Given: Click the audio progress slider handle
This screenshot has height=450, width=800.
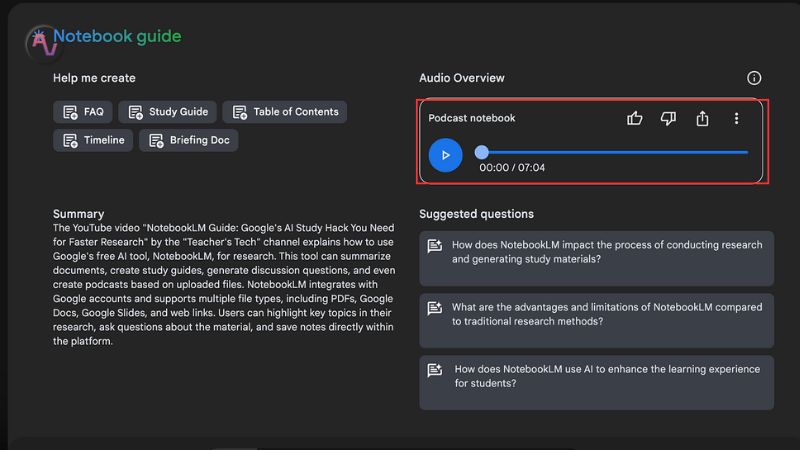Looking at the screenshot, I should (482, 152).
